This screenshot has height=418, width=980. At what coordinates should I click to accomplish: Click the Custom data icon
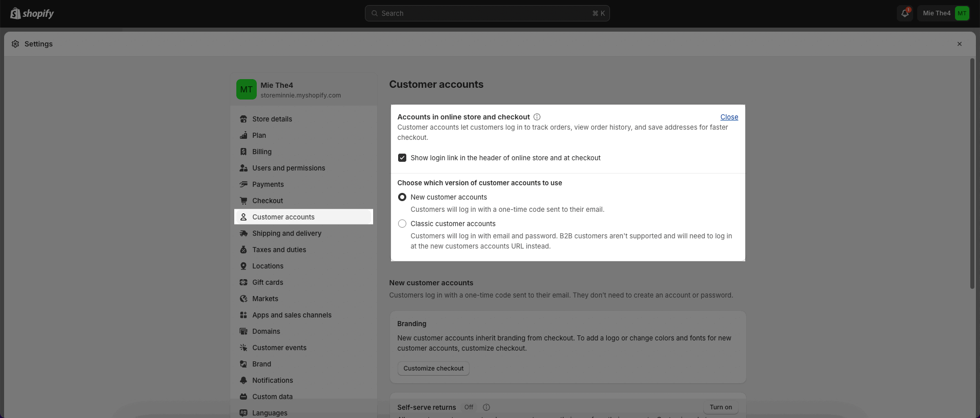(x=243, y=397)
